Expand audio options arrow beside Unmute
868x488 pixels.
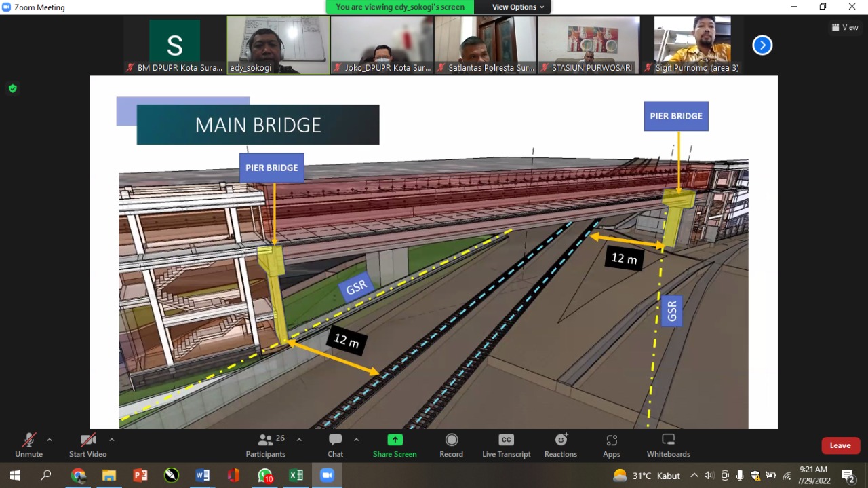click(50, 440)
